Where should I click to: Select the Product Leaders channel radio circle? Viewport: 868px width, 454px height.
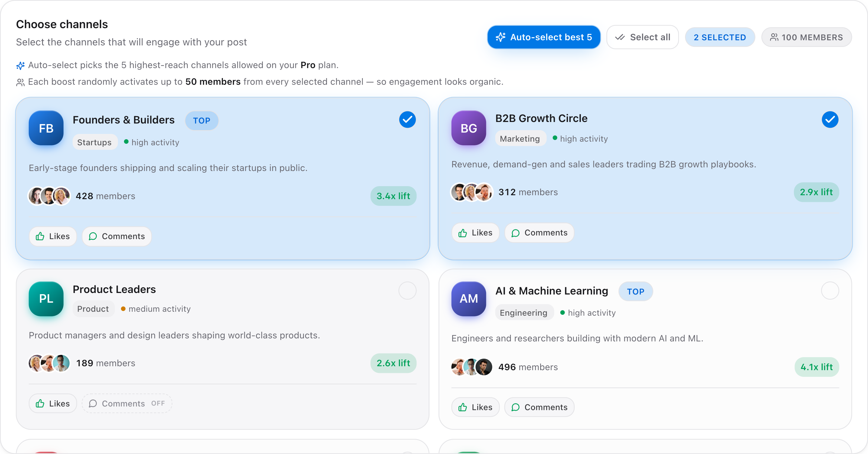click(x=407, y=291)
